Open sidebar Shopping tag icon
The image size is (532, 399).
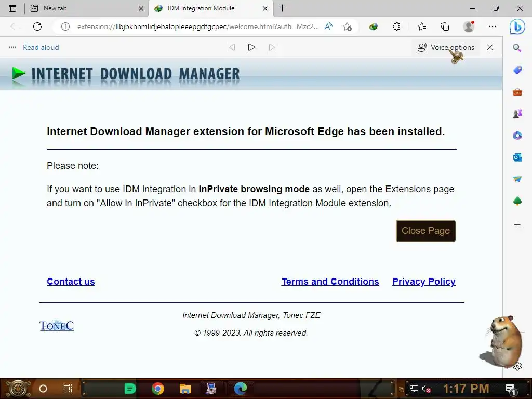(x=517, y=70)
